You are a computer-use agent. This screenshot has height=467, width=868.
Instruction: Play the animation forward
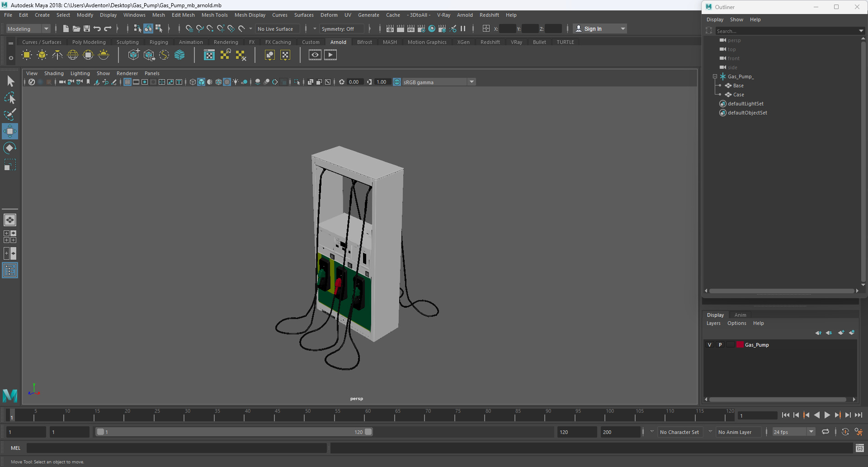click(827, 415)
